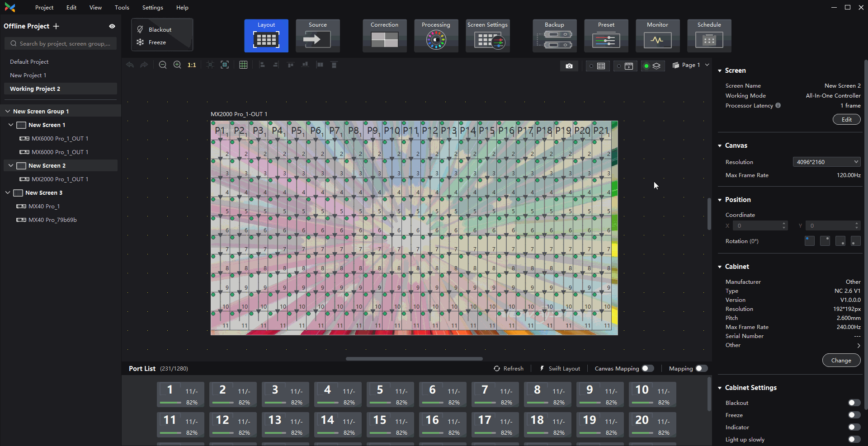The image size is (868, 446).
Task: Open the Settings menu
Action: coord(152,8)
